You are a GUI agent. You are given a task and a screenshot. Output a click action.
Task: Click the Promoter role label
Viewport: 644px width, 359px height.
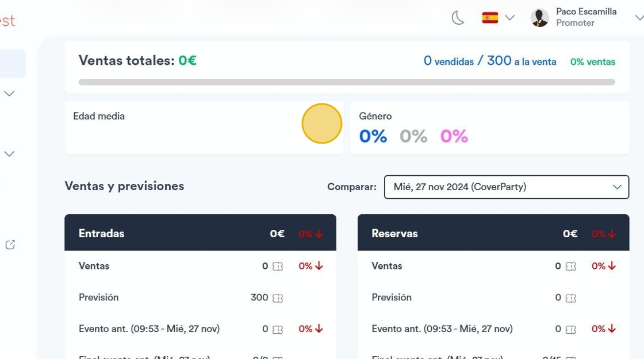point(575,23)
